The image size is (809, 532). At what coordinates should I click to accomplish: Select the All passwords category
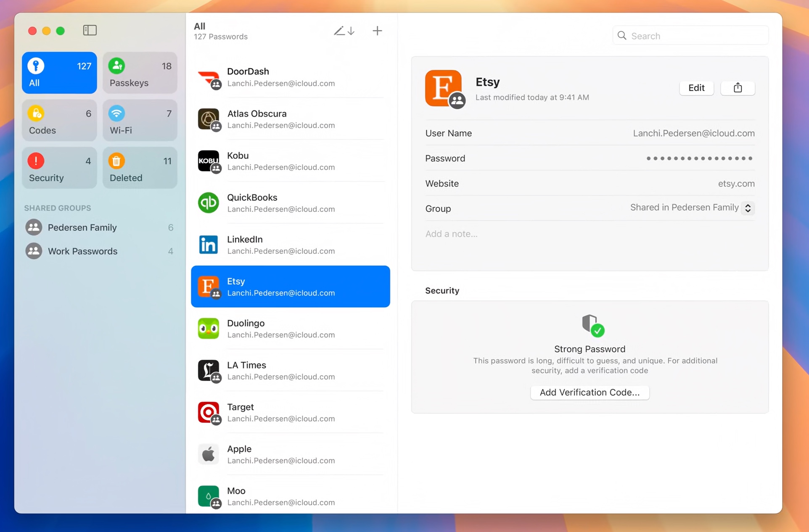[59, 73]
